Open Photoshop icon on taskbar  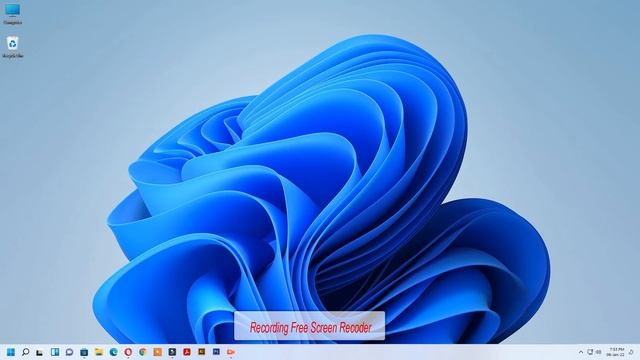point(216,352)
